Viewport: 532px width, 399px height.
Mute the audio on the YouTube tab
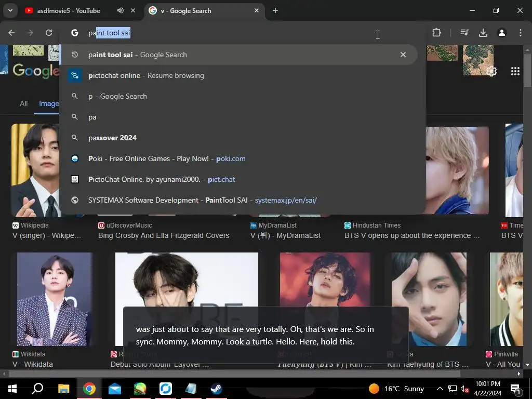point(121,10)
